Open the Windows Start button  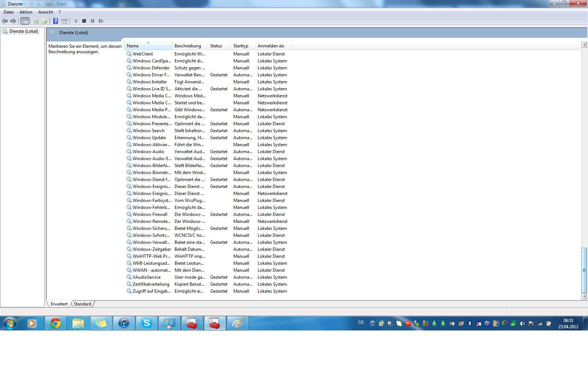click(x=10, y=323)
